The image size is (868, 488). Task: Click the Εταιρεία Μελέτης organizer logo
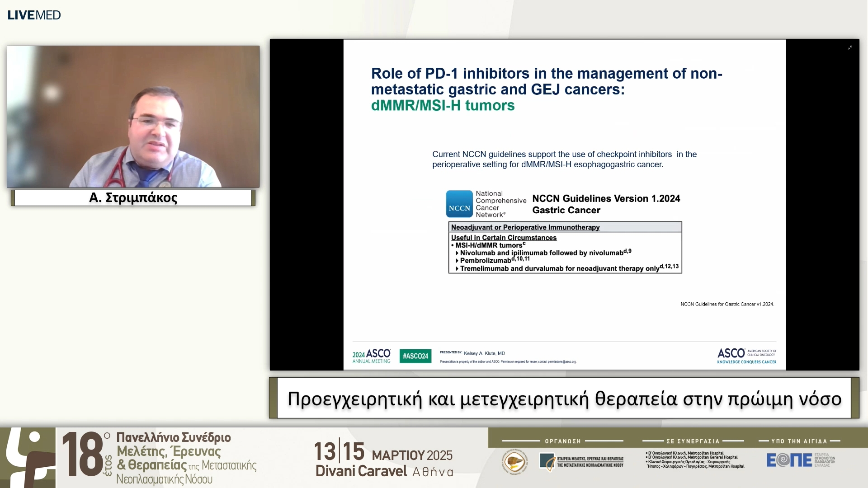pos(581,461)
